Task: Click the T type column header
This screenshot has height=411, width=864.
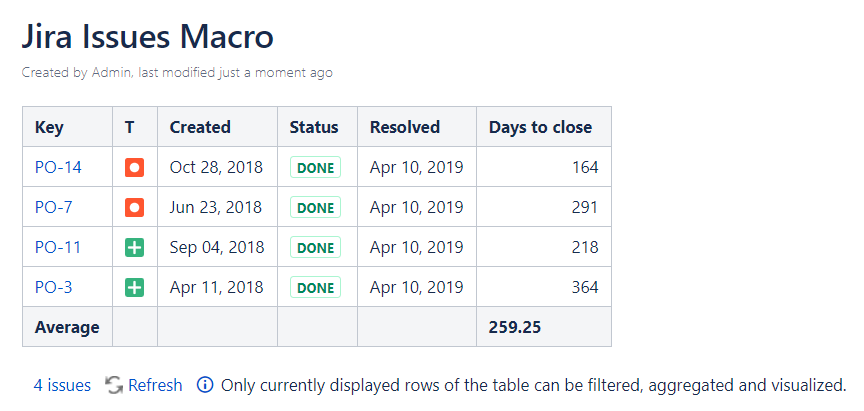Action: [x=130, y=127]
